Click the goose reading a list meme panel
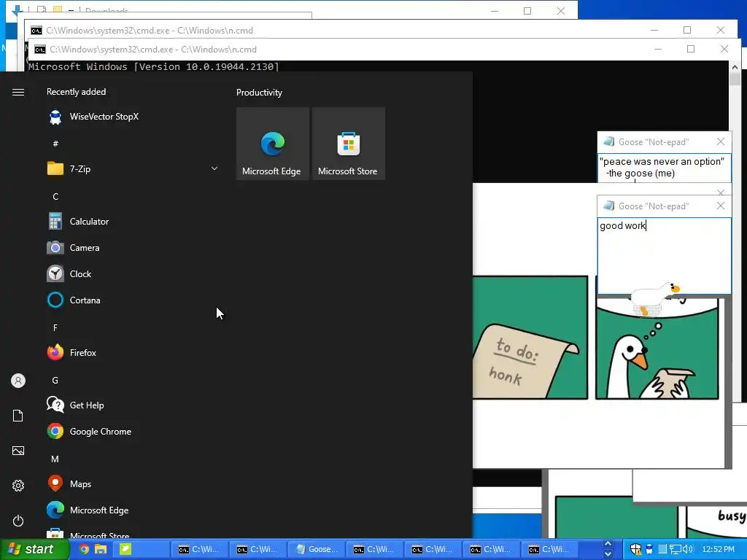 657,349
